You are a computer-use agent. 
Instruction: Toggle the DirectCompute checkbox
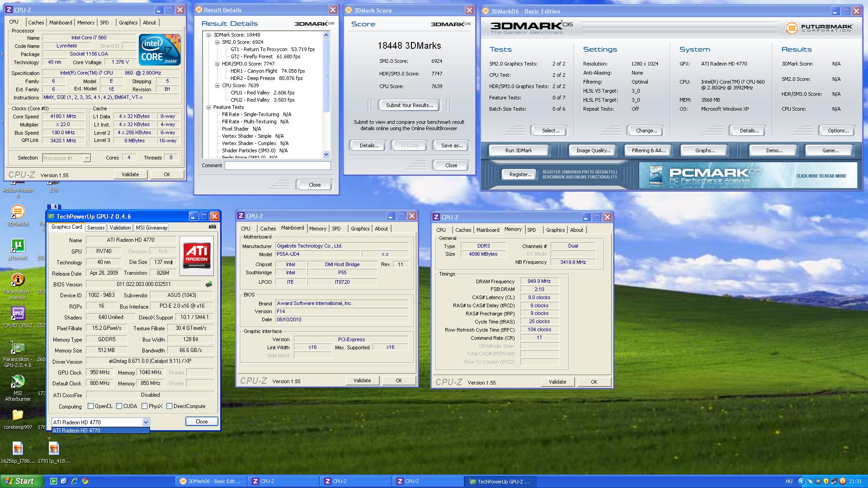pyautogui.click(x=169, y=406)
